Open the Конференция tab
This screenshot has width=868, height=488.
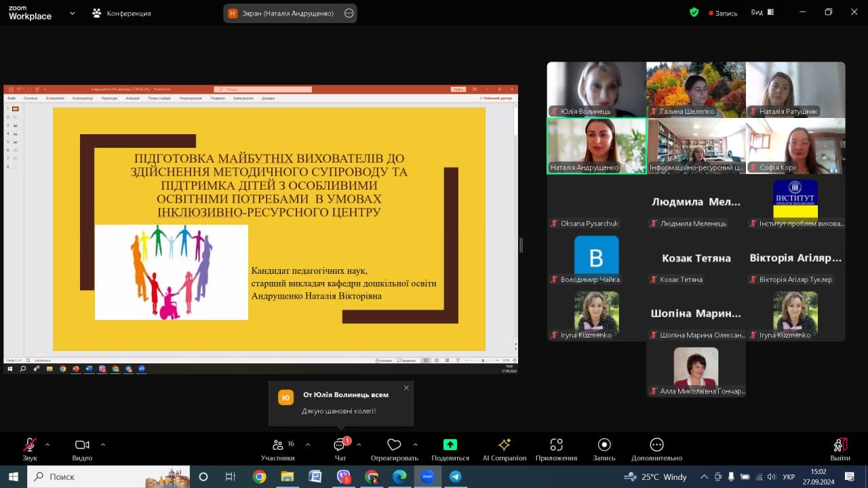pos(122,13)
